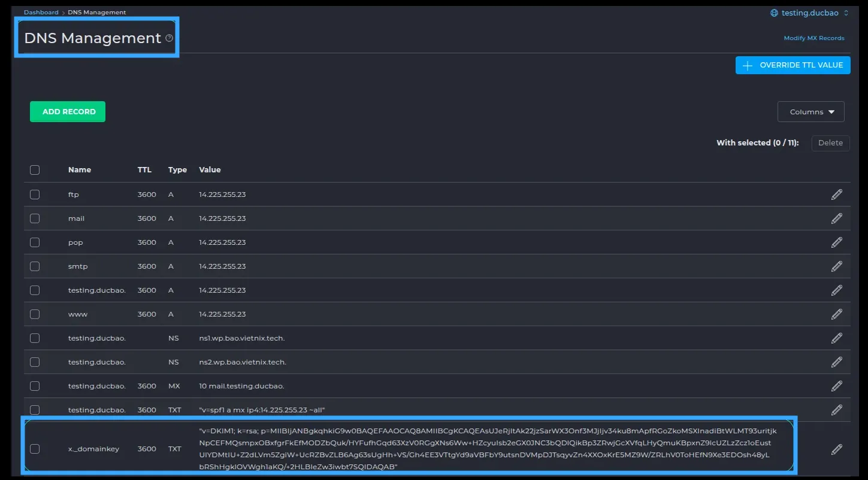Tick the select-all checkbox in header
This screenshot has width=868, height=480.
point(35,170)
